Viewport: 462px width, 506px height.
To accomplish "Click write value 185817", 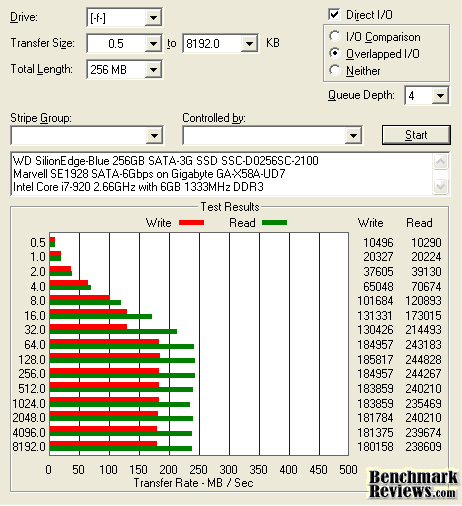I will coord(375,360).
